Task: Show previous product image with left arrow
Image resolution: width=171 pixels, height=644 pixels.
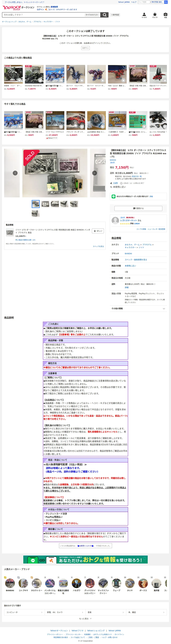Action: tap(15, 173)
